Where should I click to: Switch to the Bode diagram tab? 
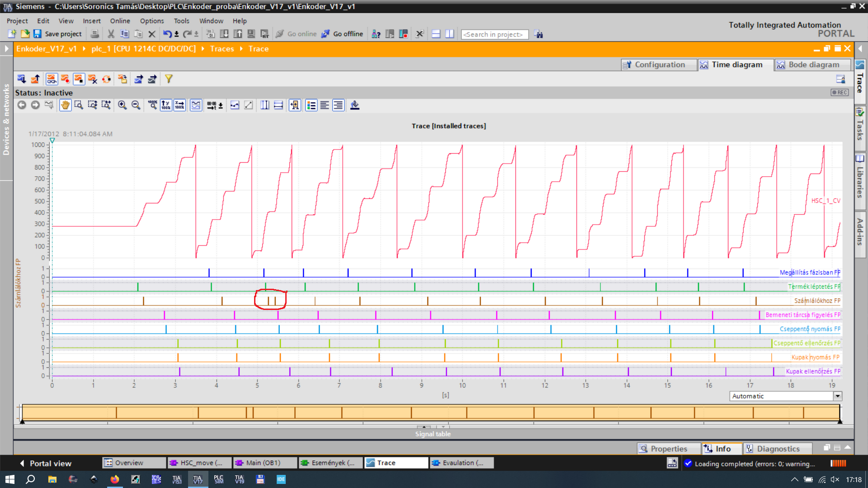tap(812, 65)
